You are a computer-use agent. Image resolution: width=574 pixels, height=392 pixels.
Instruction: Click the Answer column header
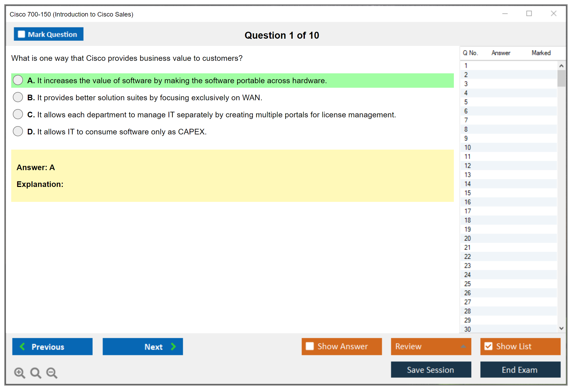tap(501, 53)
